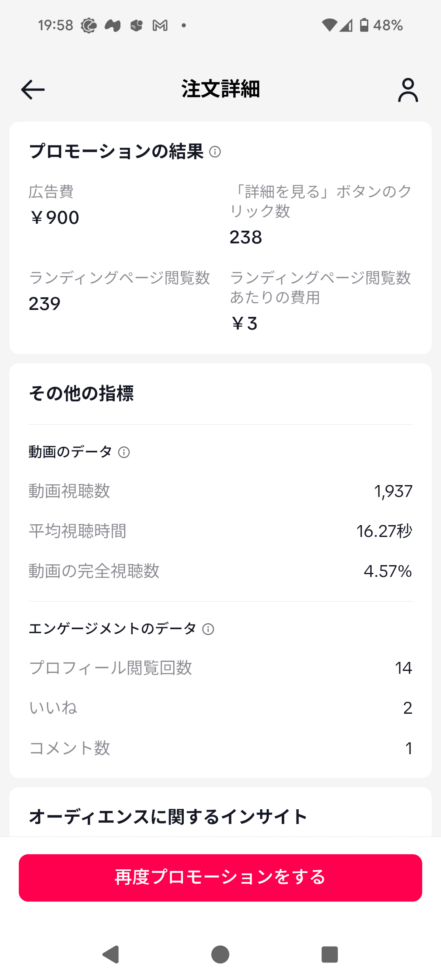Tap the 動画の完全視聴数 row
This screenshot has height=980, width=441.
pos(220,571)
